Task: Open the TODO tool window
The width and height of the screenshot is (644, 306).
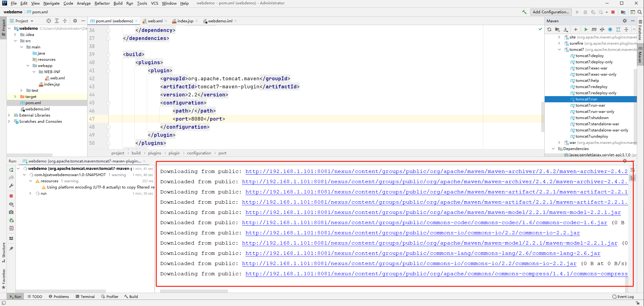Action: tap(35, 297)
